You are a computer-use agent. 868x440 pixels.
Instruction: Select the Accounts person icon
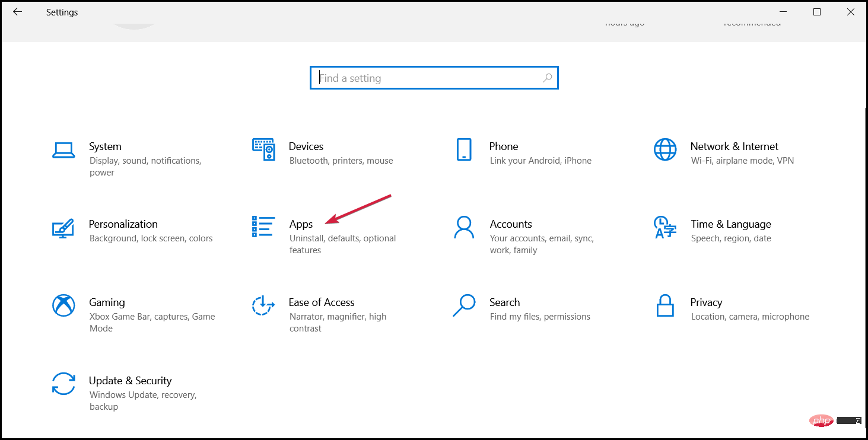click(x=464, y=227)
